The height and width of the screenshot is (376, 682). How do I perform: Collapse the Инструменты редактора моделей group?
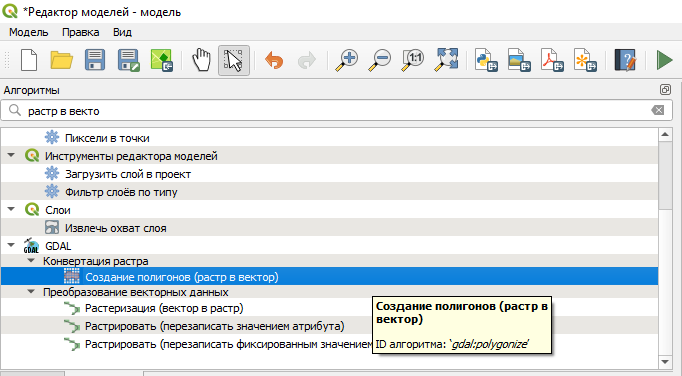point(11,155)
